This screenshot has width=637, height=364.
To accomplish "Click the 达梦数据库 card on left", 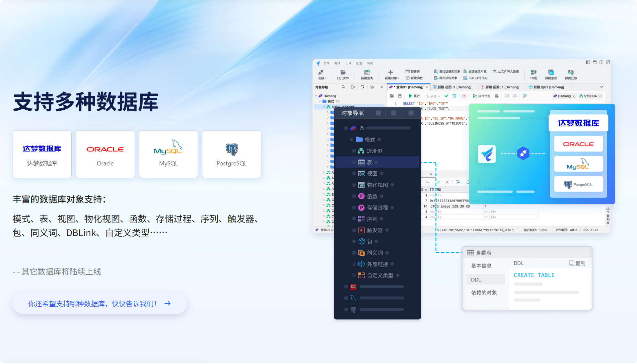I will click(x=42, y=154).
